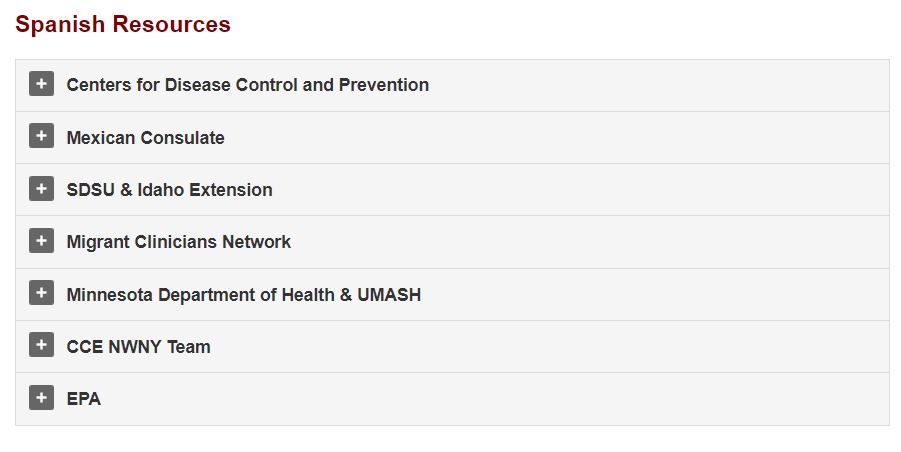901x452 pixels.
Task: Open the Migrant Clinicians Network title
Action: click(178, 242)
